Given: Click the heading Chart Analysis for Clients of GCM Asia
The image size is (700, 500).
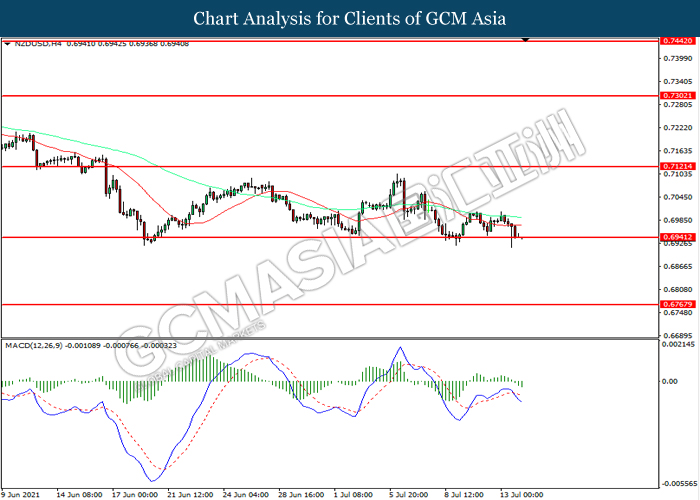Looking at the screenshot, I should tap(350, 18).
